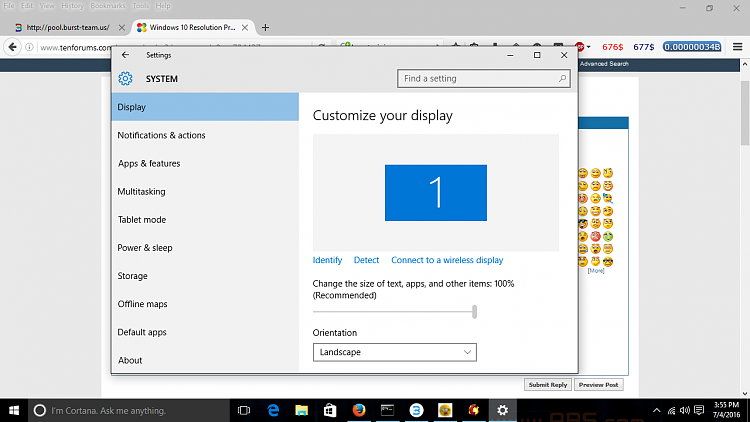Image resolution: width=750 pixels, height=422 pixels.
Task: Open the Firefox hamburger menu
Action: [x=738, y=47]
